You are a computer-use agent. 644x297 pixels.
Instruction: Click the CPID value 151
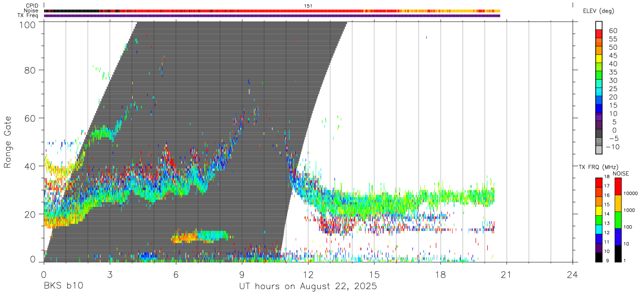pos(308,5)
